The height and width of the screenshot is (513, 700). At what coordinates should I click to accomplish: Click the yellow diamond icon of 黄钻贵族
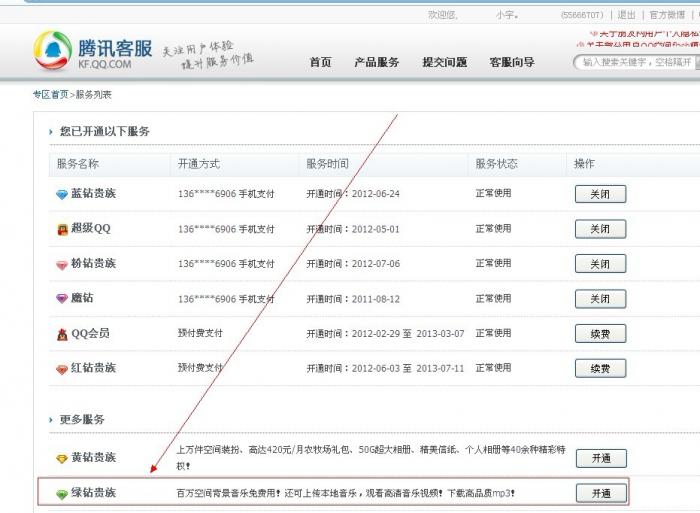click(62, 458)
